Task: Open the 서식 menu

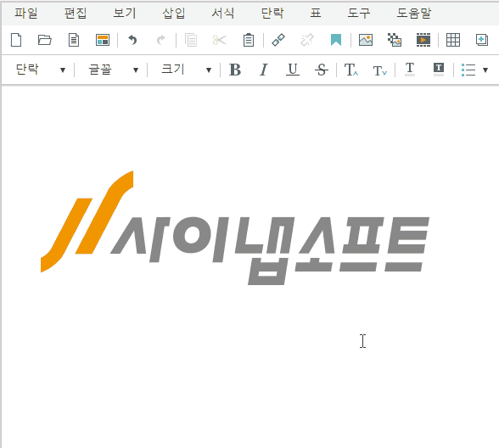Action: click(x=223, y=14)
